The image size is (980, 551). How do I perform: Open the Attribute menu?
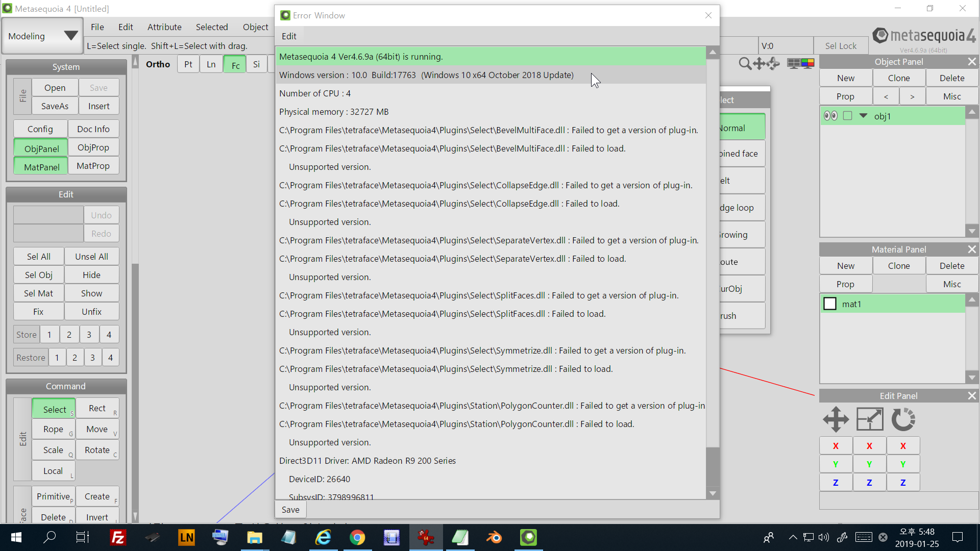pos(164,27)
